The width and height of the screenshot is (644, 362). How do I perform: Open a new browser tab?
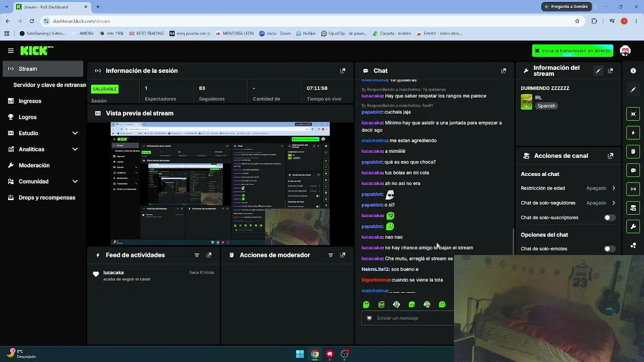[98, 7]
